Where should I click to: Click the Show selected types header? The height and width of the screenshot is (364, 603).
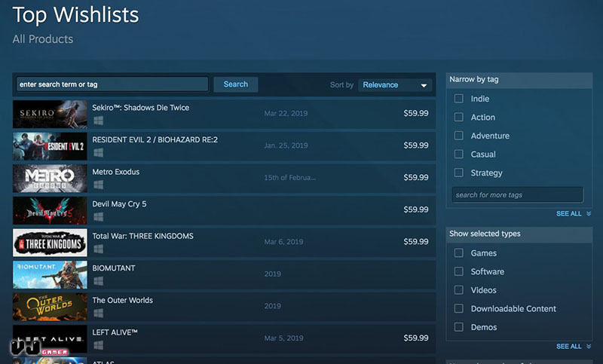[519, 234]
